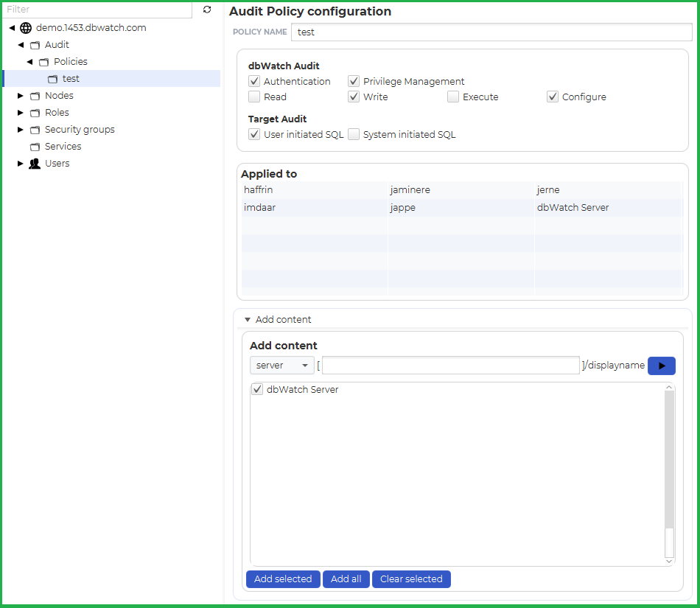Click the Audit folder icon

(x=35, y=45)
